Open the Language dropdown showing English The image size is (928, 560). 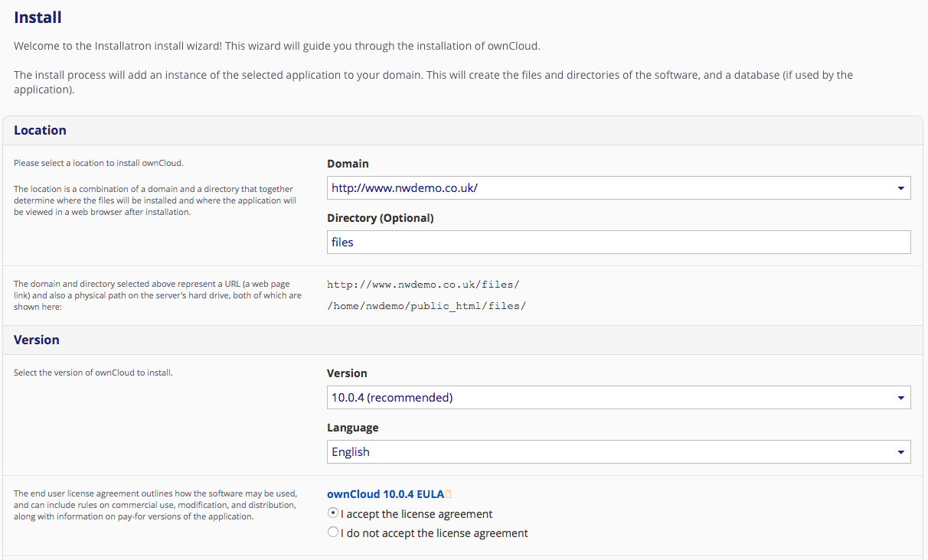click(619, 452)
